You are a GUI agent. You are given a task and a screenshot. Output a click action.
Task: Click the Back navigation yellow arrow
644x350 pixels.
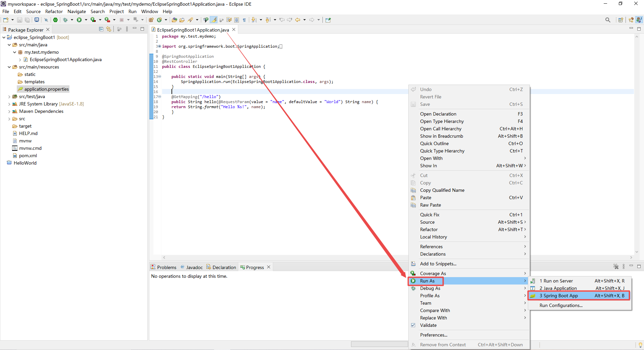298,20
